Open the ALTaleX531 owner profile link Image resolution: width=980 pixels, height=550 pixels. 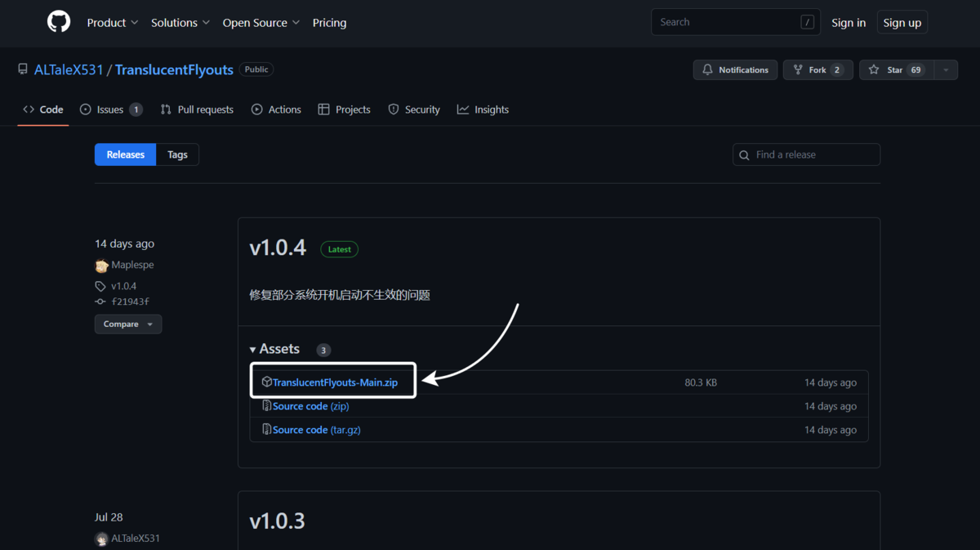[x=69, y=69]
